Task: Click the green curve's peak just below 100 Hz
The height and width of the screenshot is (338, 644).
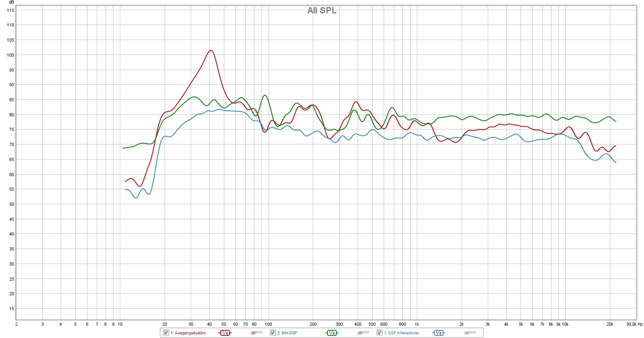Action: click(265, 95)
